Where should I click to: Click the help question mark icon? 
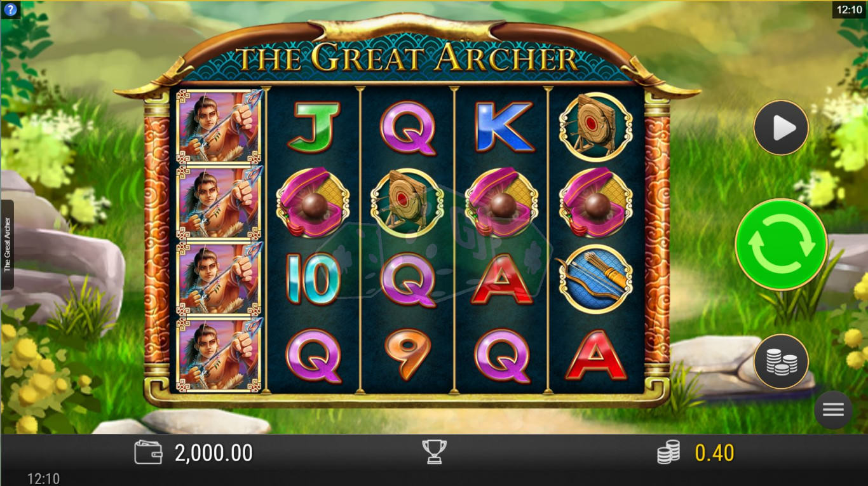coord(10,10)
